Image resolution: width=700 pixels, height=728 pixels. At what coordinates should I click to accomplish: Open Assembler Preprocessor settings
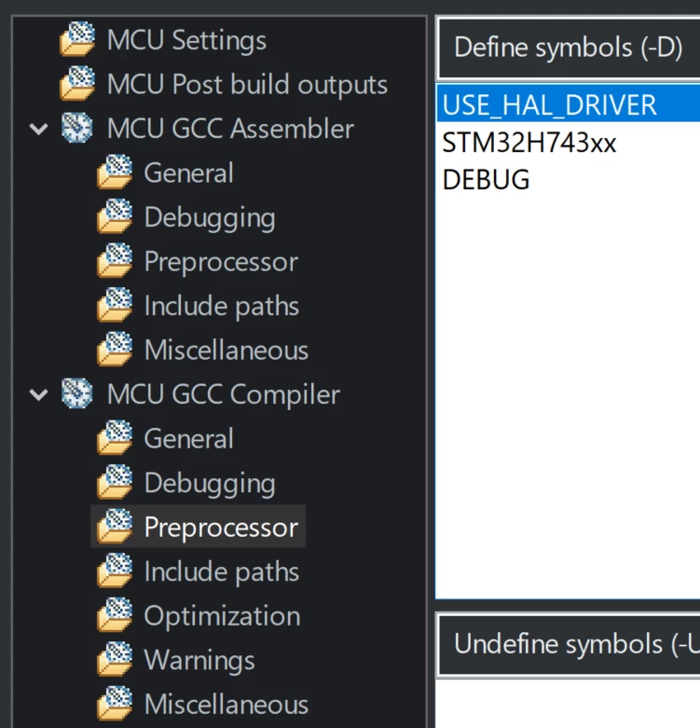(221, 261)
